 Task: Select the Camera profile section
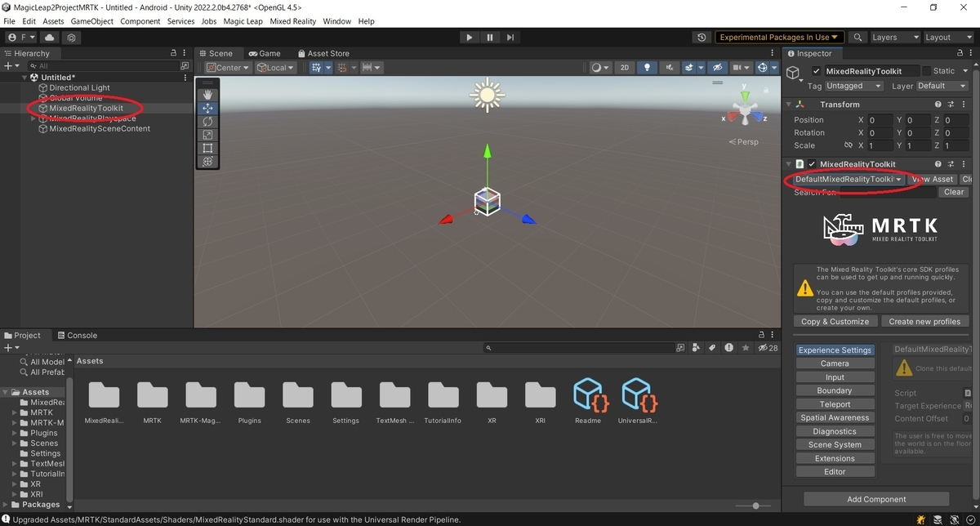click(x=835, y=363)
